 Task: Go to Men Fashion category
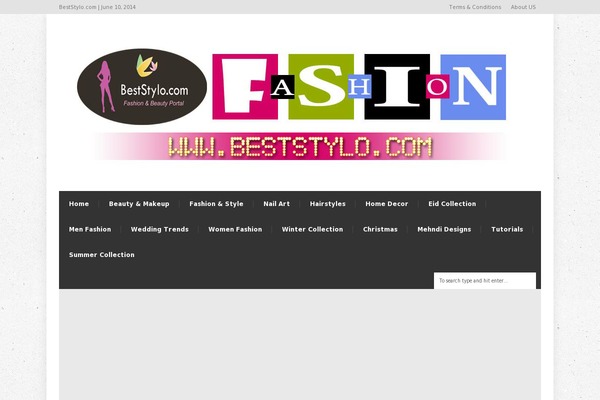pyautogui.click(x=90, y=229)
